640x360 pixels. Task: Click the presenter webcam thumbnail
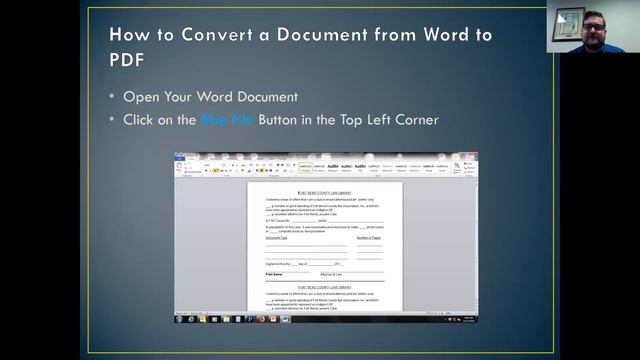pyautogui.click(x=593, y=26)
